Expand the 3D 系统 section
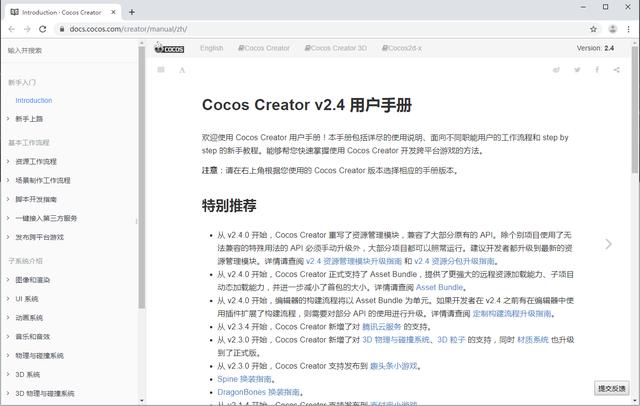The width and height of the screenshot is (640, 406). pos(27,374)
